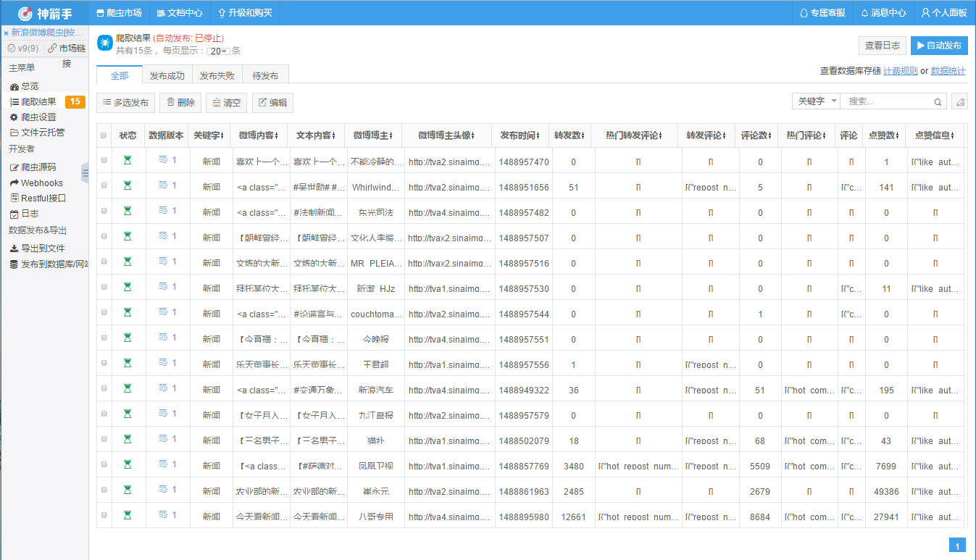This screenshot has height=560, width=976.
Task: Expand the per-page count dropdown showing 20
Action: click(x=219, y=51)
